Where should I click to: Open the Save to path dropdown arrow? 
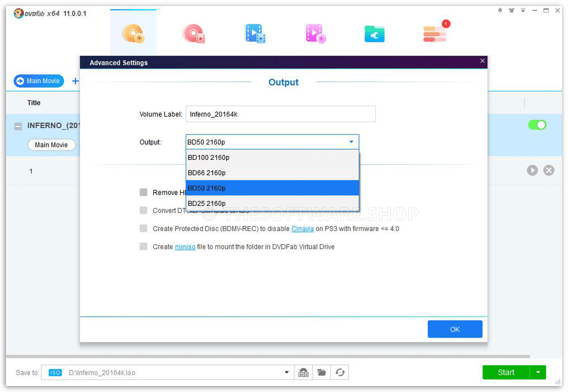287,372
